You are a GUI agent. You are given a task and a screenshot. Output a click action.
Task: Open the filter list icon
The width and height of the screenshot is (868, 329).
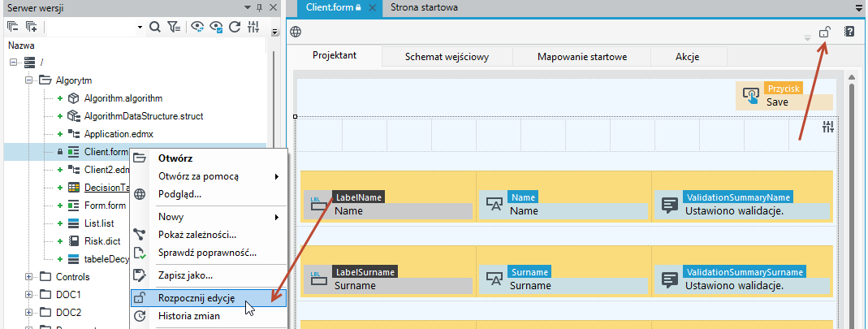click(174, 26)
